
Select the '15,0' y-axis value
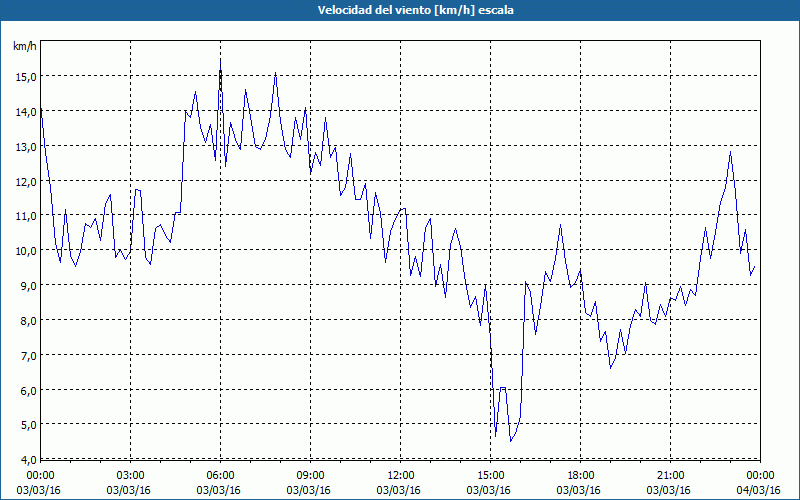pos(26,78)
